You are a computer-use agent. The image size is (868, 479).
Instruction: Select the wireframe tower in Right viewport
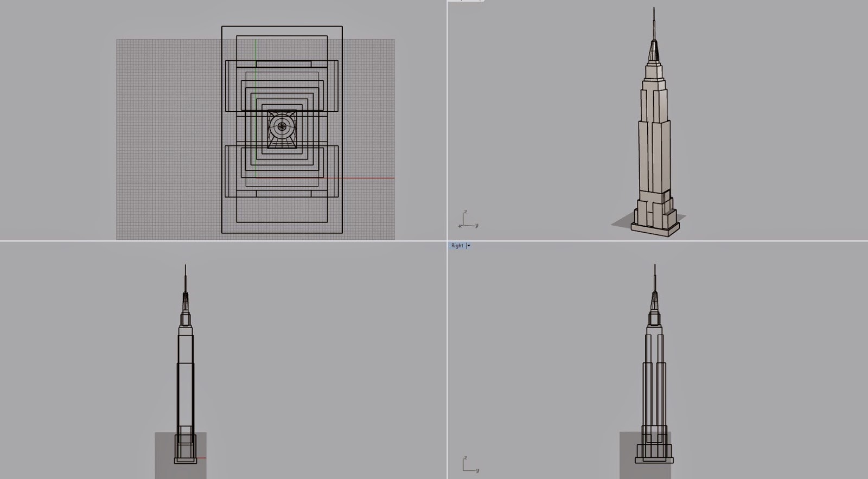point(654,364)
